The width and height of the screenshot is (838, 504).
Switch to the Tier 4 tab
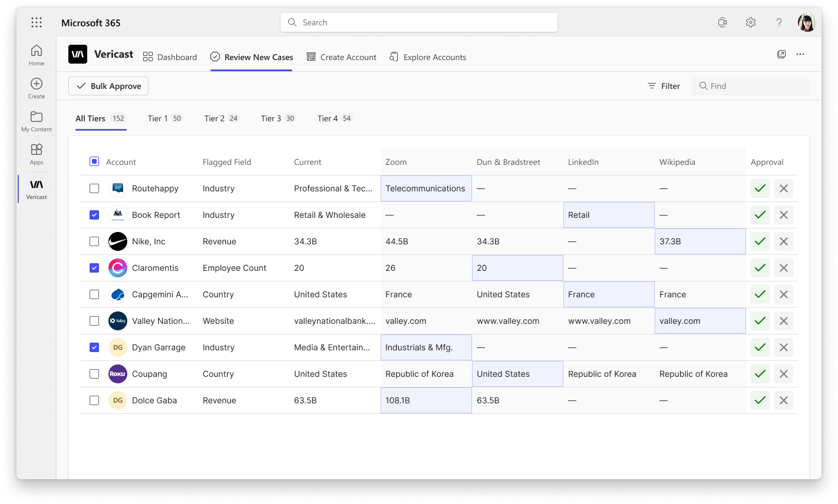(335, 118)
